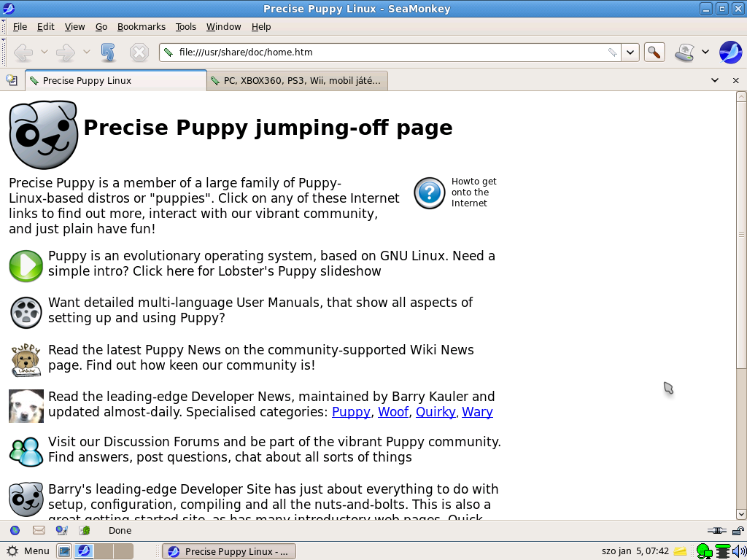Open Mail via status bar envelope icon
747x560 pixels.
tap(39, 530)
